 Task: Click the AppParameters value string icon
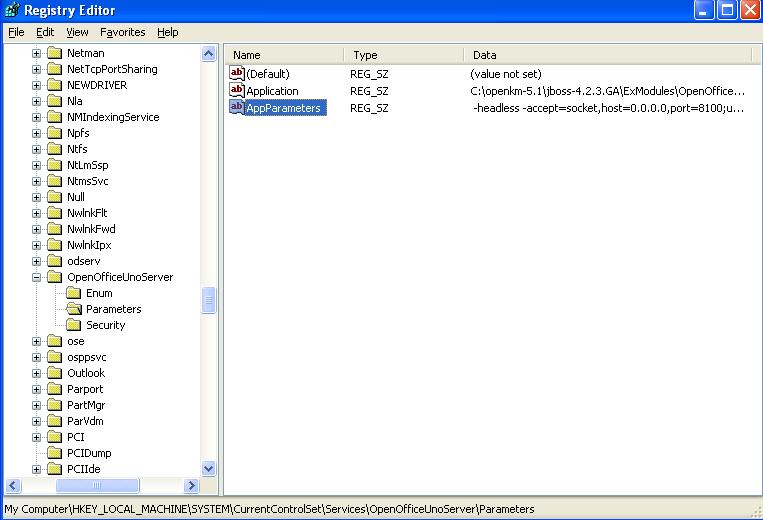237,108
